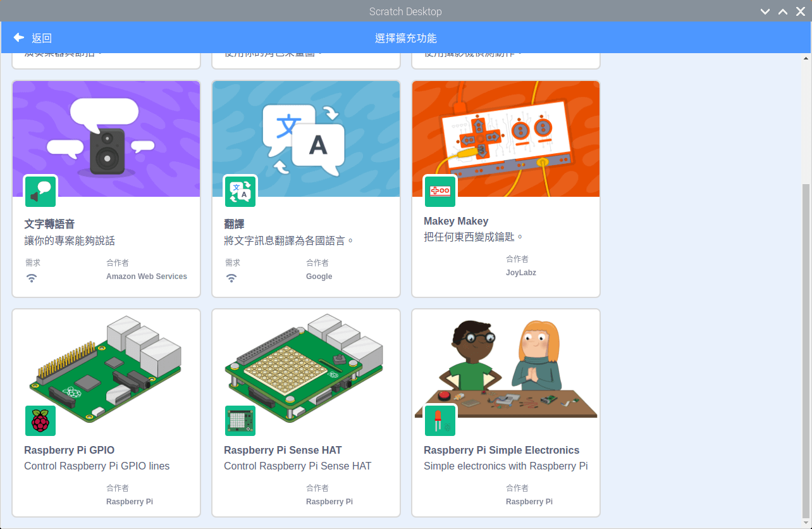This screenshot has height=529, width=812.
Task: Click 合作者 label in the Makey Makey card
Action: (517, 259)
